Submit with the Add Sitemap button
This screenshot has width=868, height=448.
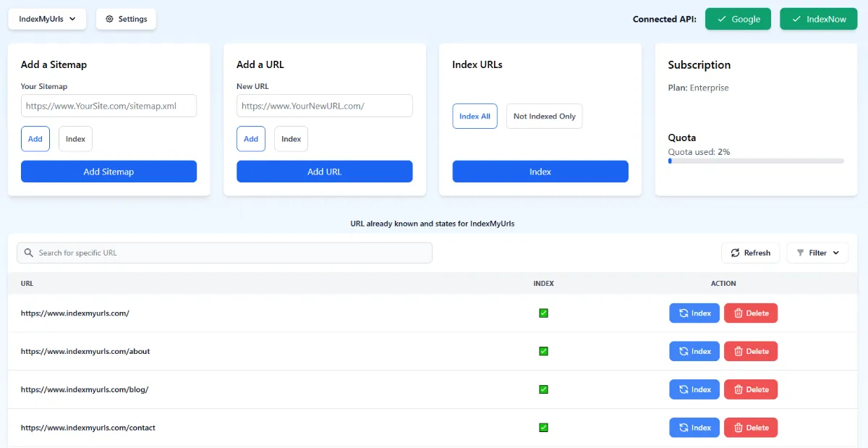[109, 172]
